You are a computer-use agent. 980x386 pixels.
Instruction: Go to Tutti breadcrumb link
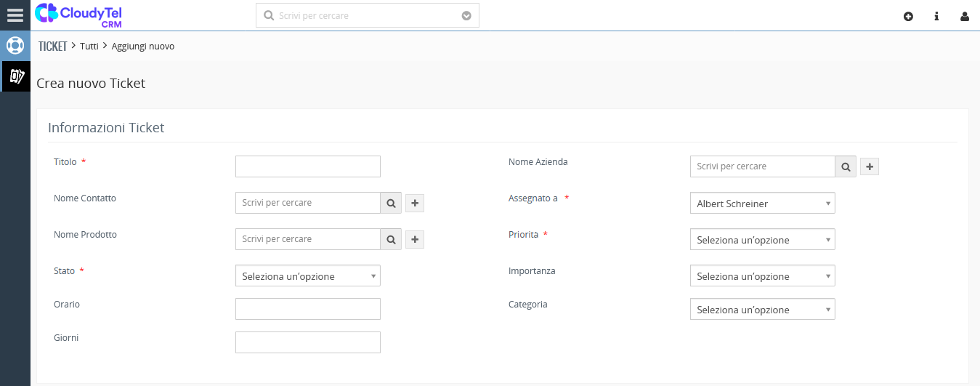[x=89, y=46]
